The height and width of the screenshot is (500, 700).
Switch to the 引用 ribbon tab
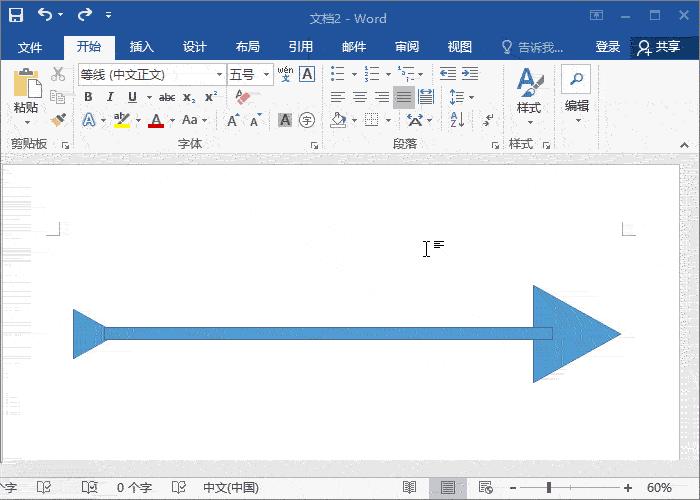tap(301, 46)
